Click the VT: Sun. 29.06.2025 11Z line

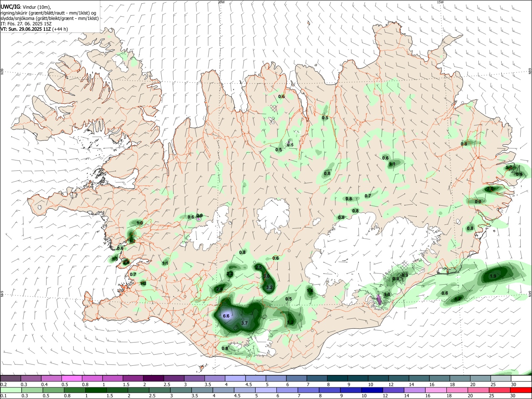[x=34, y=29]
